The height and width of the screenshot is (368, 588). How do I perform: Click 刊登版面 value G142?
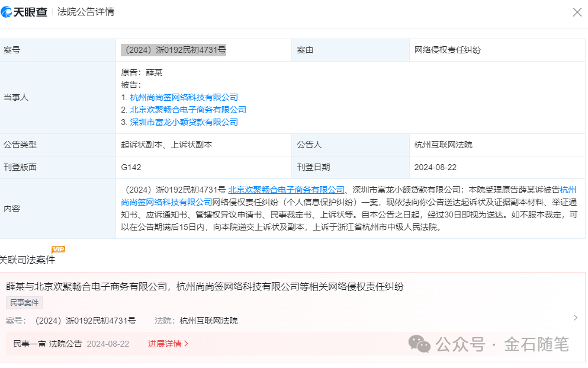click(131, 167)
